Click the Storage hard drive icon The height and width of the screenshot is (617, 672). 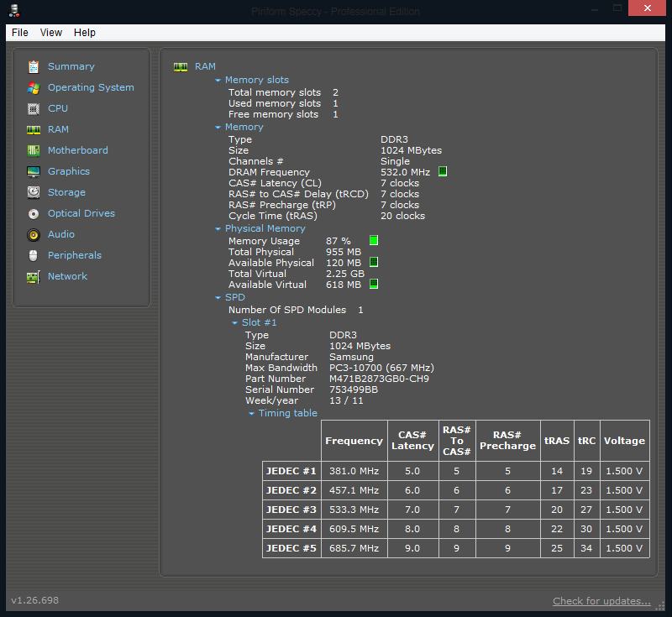(x=34, y=193)
